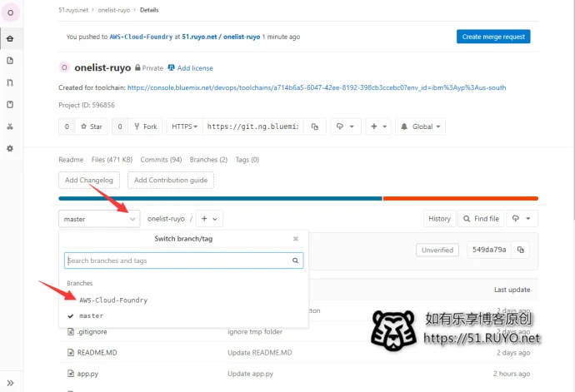This screenshot has height=392, width=575.
Task: Click the blue segment of language bar
Action: coord(220,199)
